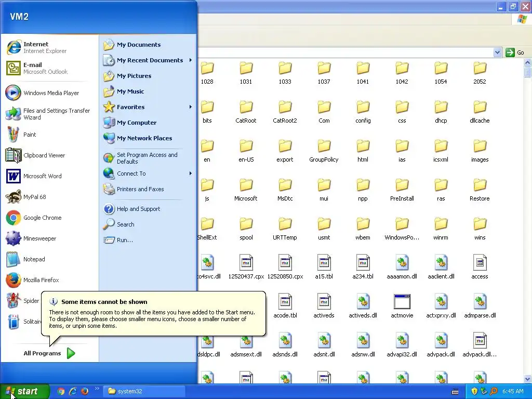Expand Connect To submenu arrow
The height and width of the screenshot is (399, 532).
[190, 174]
